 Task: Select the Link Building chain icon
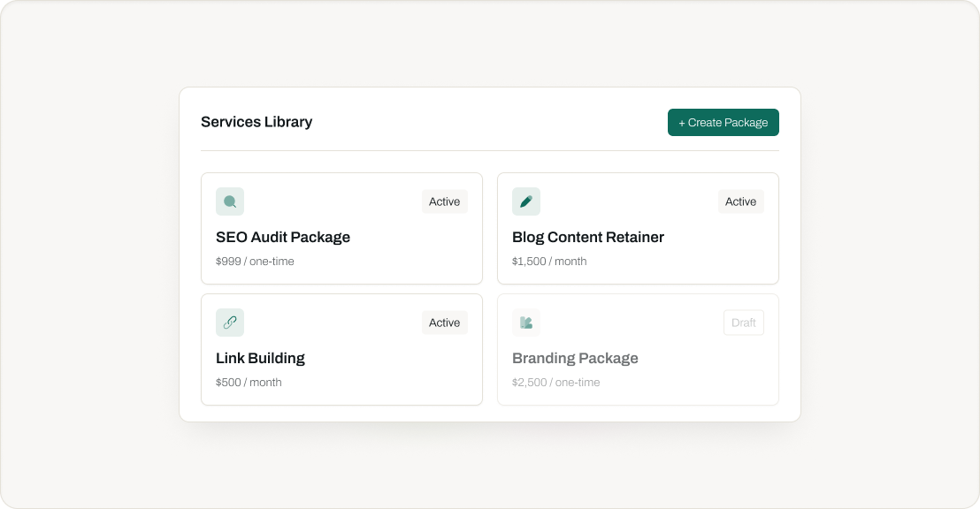click(230, 323)
